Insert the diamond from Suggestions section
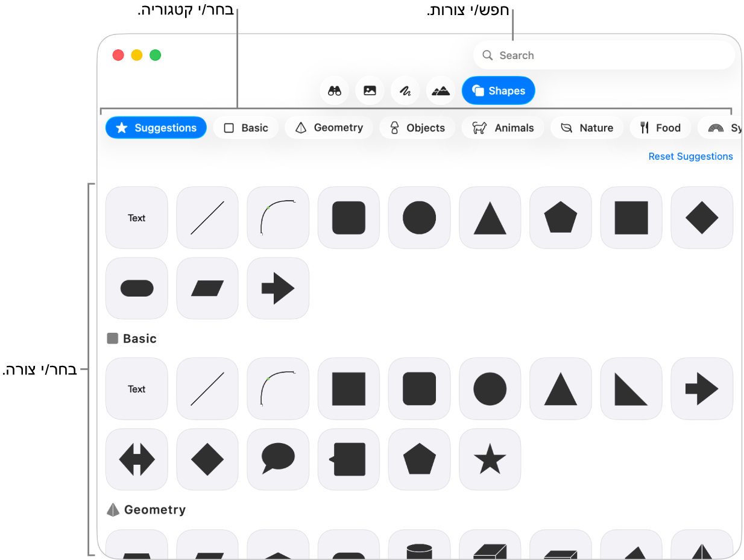This screenshot has height=560, width=744. 702,218
